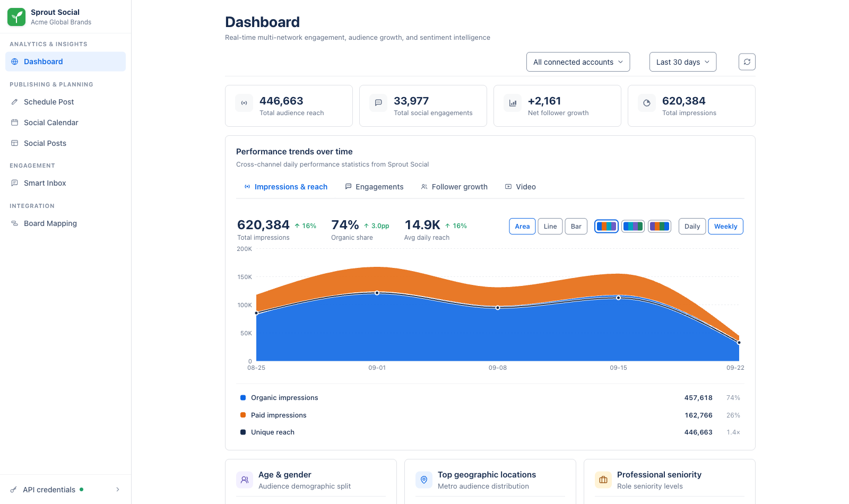Click the Engagements tab chat icon
849x504 pixels.
pos(349,187)
